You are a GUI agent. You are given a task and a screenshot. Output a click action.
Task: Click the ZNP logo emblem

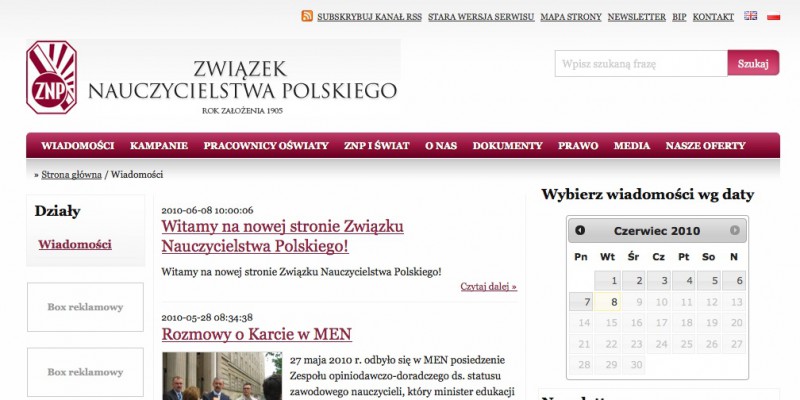[52, 77]
